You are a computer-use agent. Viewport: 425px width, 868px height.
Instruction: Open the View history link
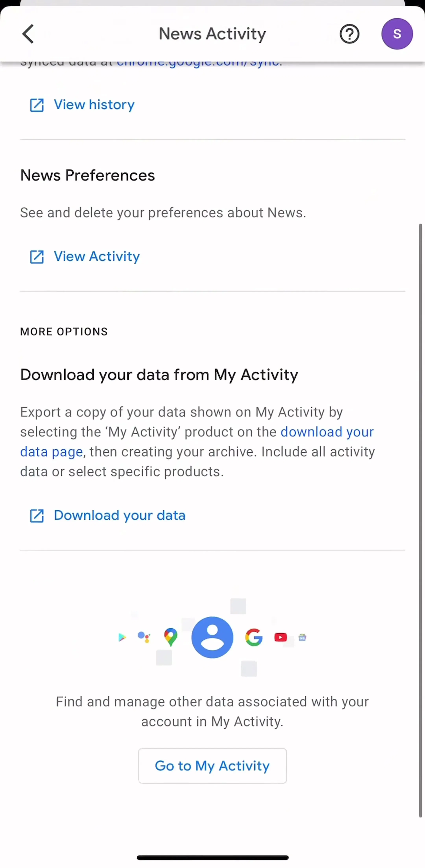pos(94,105)
